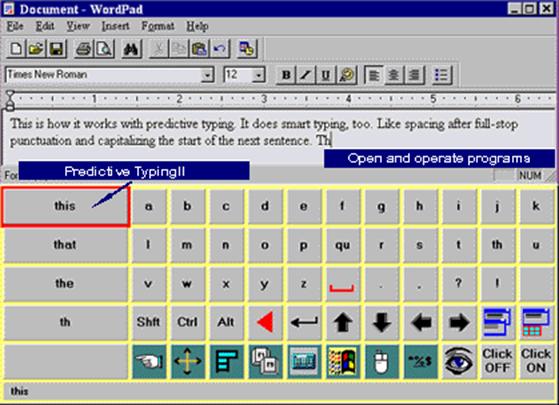Enable bullet list style

point(442,75)
